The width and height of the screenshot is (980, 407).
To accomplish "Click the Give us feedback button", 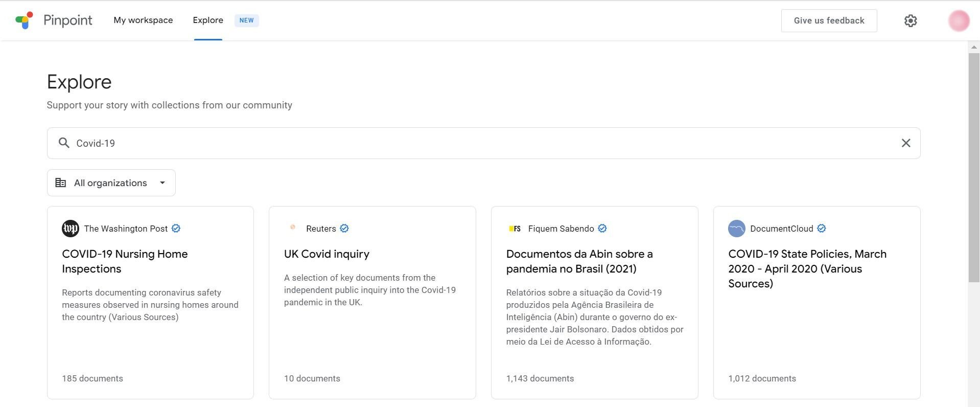I will pos(829,20).
